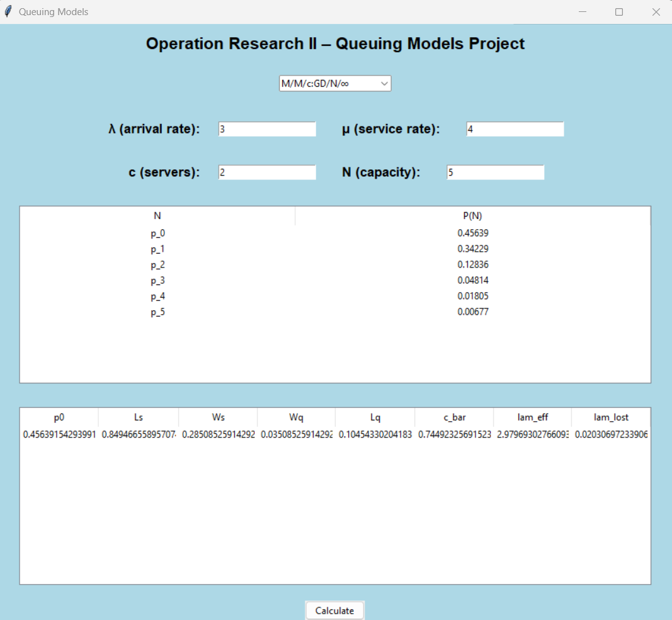The image size is (672, 620).
Task: Select the lam_eff result 2.9796930276609
Action: [x=533, y=434]
